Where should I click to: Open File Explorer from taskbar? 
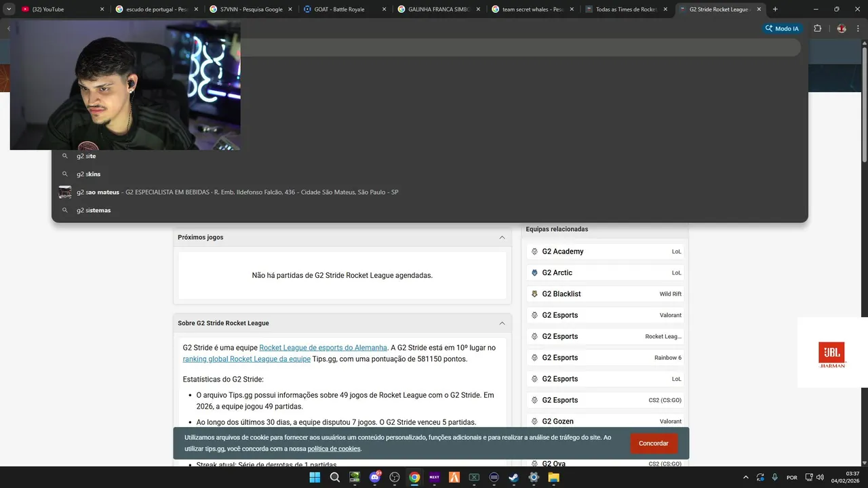click(554, 477)
